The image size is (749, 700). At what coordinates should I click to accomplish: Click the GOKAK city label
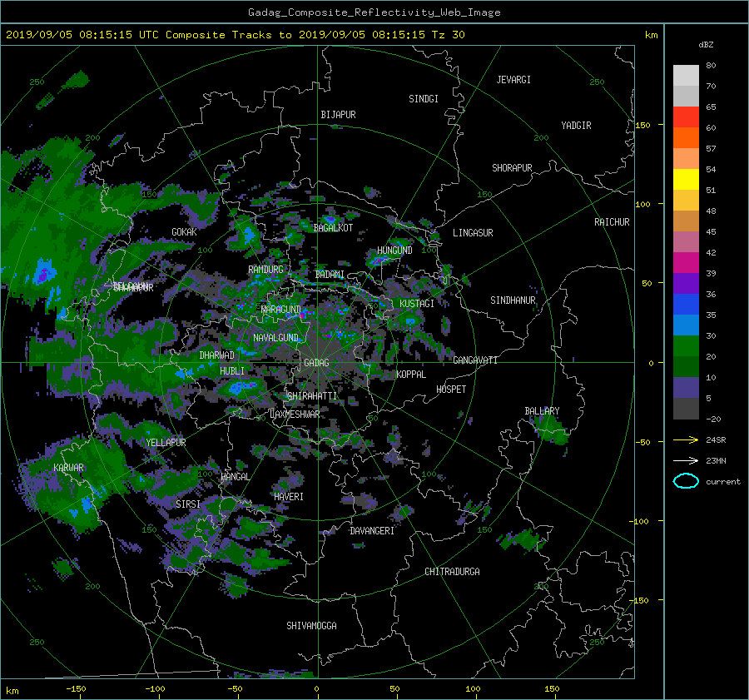tap(184, 232)
